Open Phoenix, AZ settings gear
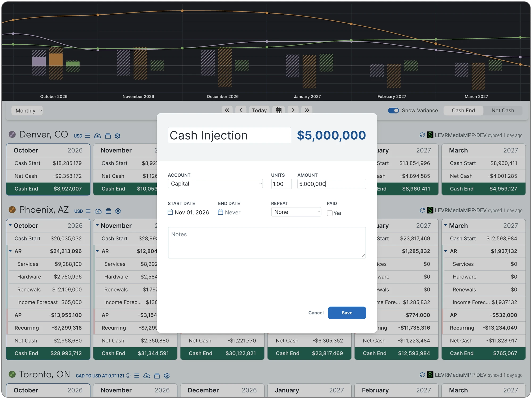532x399 pixels. [118, 211]
